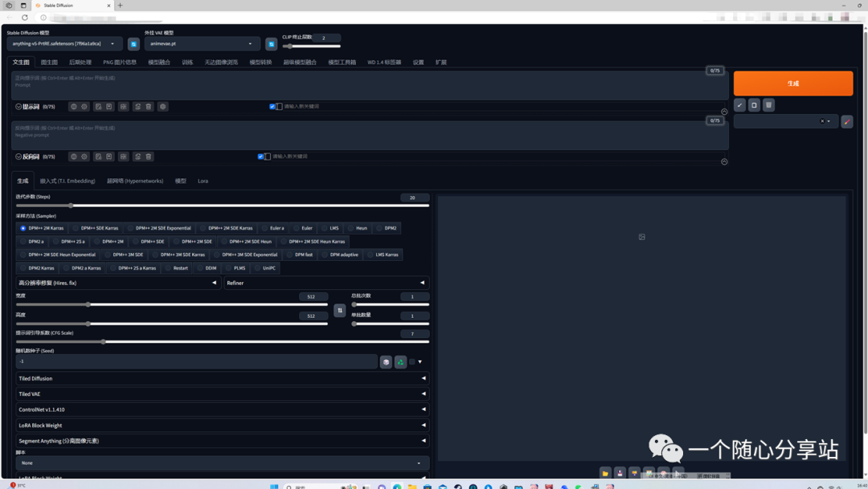868x489 pixels.
Task: Click the refresh icon in 提示词 toolbar
Action: tap(138, 107)
